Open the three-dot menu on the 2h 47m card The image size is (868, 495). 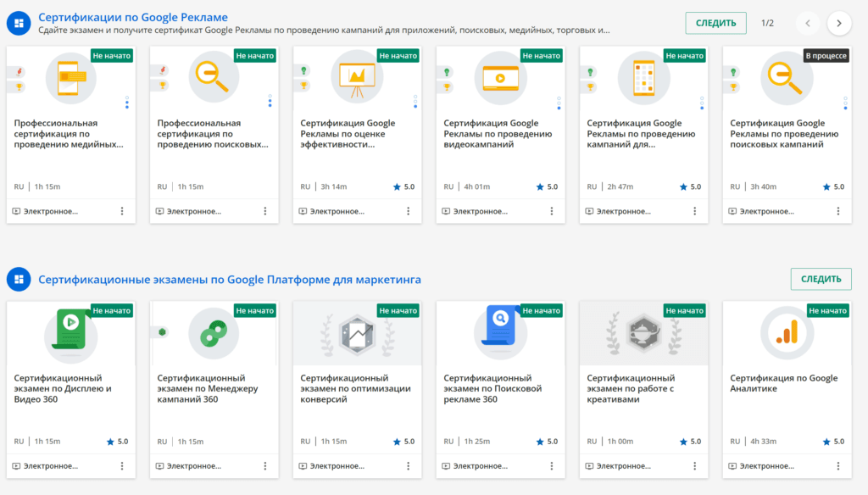pyautogui.click(x=695, y=211)
